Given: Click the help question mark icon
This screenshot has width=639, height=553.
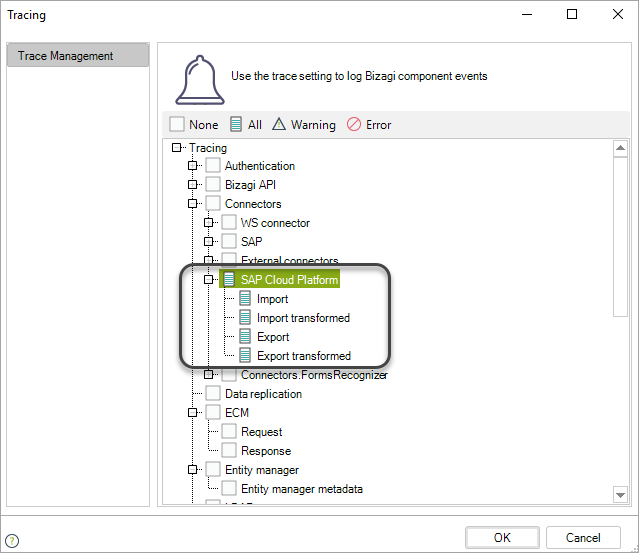Looking at the screenshot, I should coord(12,541).
